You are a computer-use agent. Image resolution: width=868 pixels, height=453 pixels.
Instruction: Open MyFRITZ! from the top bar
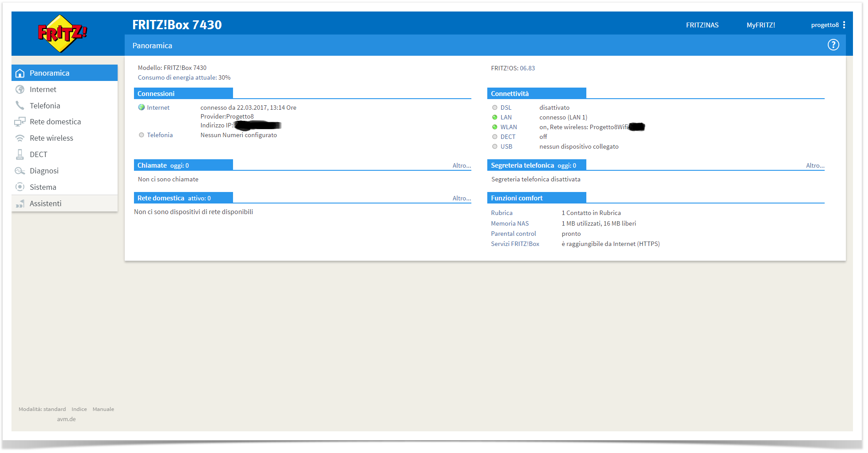(x=761, y=25)
